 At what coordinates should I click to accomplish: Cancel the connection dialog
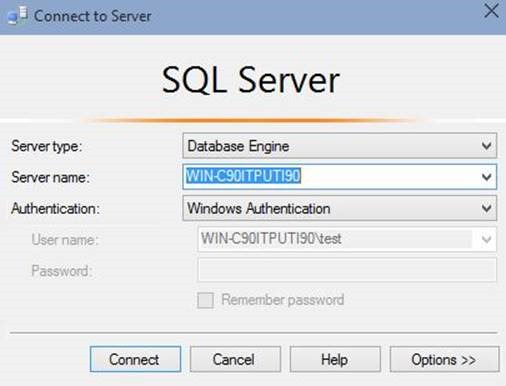235,359
